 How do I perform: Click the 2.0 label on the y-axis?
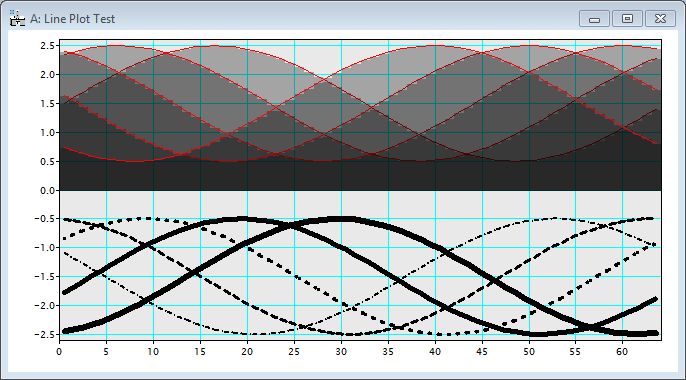tap(48, 74)
